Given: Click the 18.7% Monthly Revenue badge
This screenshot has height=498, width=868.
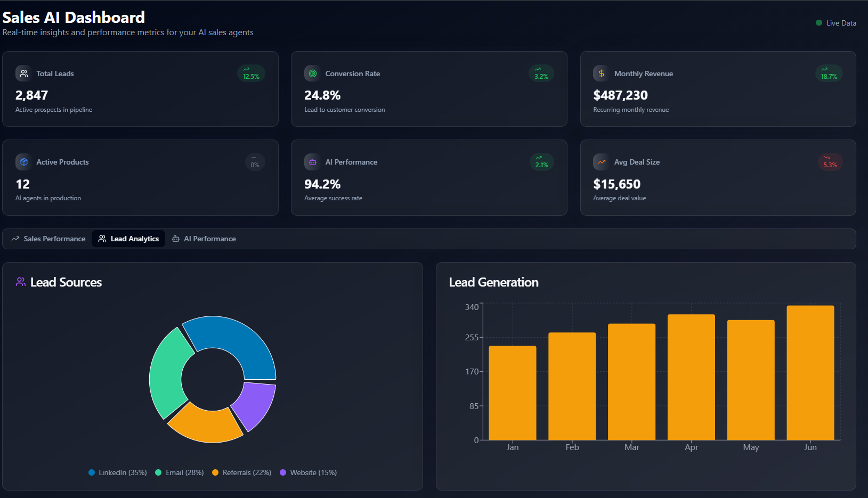Looking at the screenshot, I should [x=829, y=74].
